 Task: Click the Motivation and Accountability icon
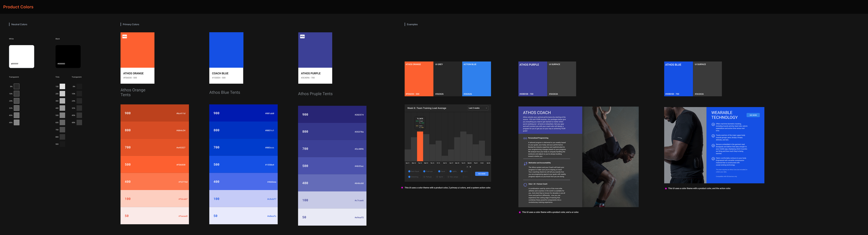[x=525, y=163]
